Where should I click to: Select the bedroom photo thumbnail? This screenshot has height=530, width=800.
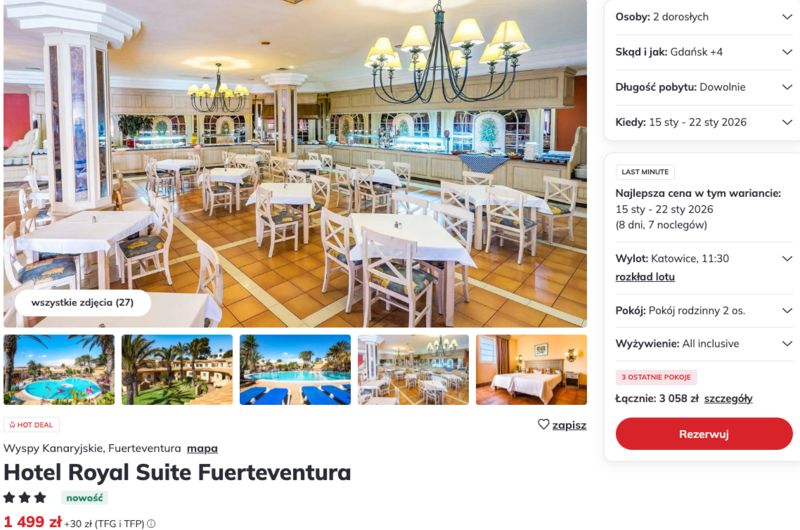coord(531,369)
